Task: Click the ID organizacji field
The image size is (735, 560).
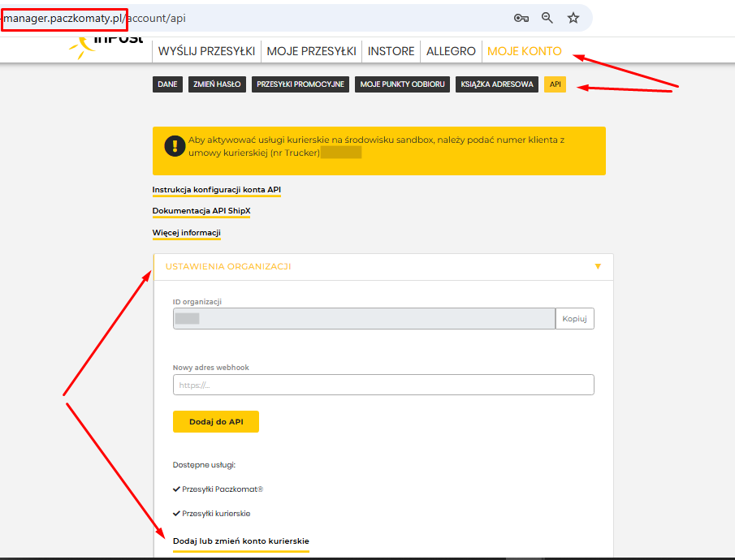Action: (x=364, y=319)
